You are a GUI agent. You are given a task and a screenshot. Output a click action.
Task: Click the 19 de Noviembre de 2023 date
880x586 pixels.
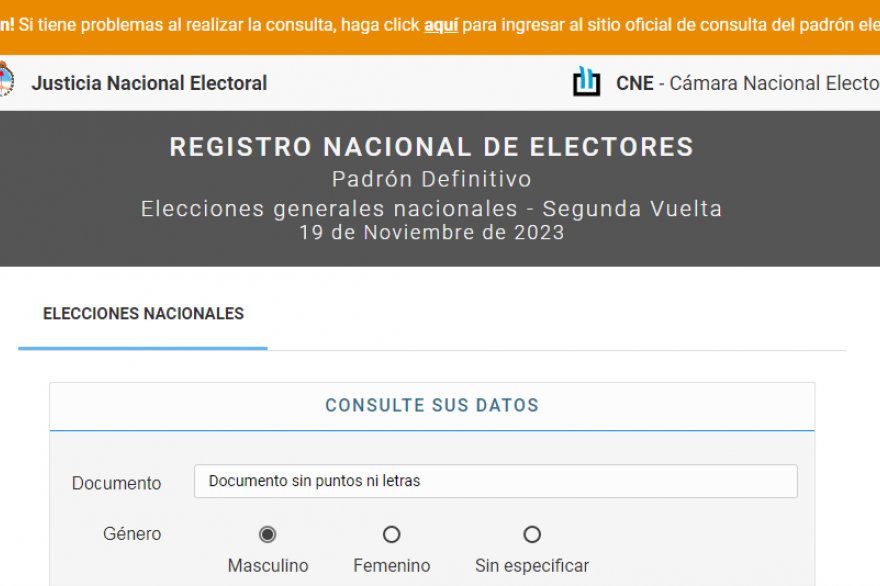tap(432, 233)
